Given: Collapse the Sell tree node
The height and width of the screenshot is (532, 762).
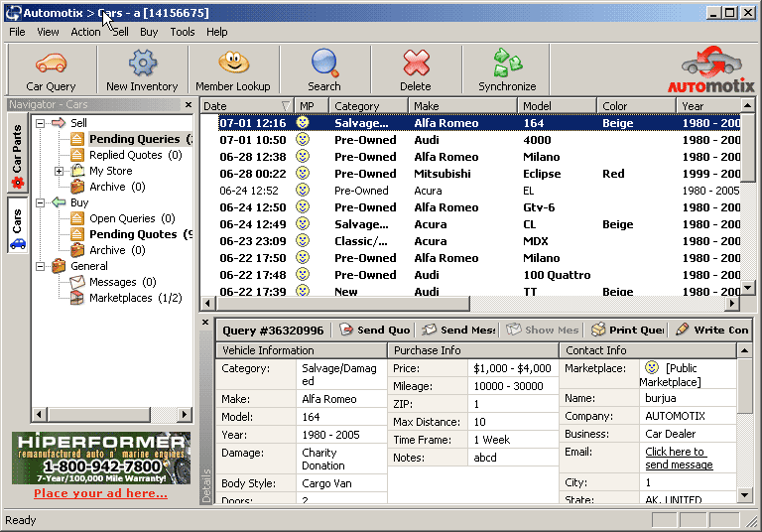Looking at the screenshot, I should [41, 123].
